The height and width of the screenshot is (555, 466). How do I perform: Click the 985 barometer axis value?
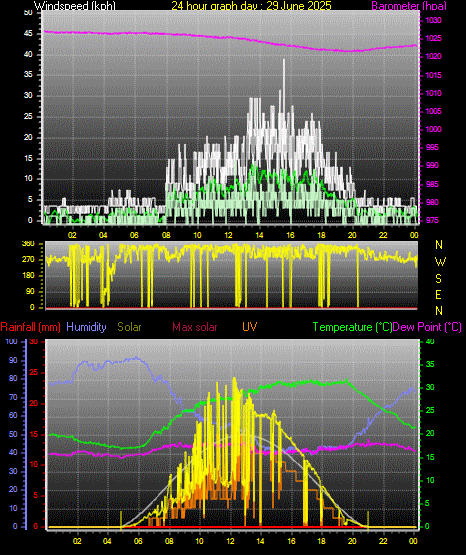432,184
